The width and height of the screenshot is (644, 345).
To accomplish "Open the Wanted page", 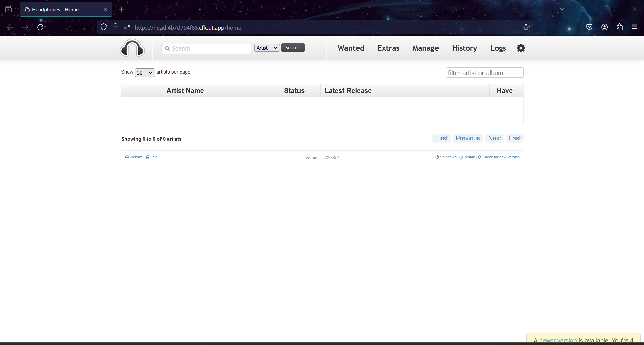I will 351,48.
